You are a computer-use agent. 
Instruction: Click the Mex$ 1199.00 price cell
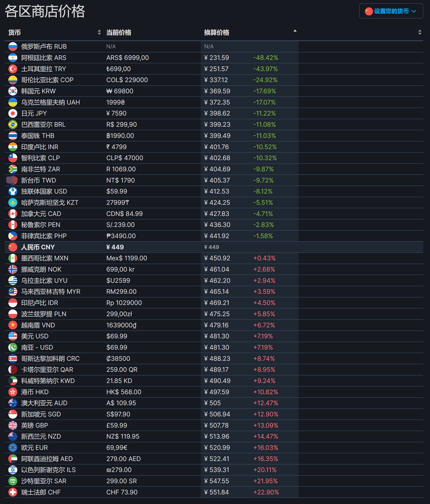click(127, 258)
